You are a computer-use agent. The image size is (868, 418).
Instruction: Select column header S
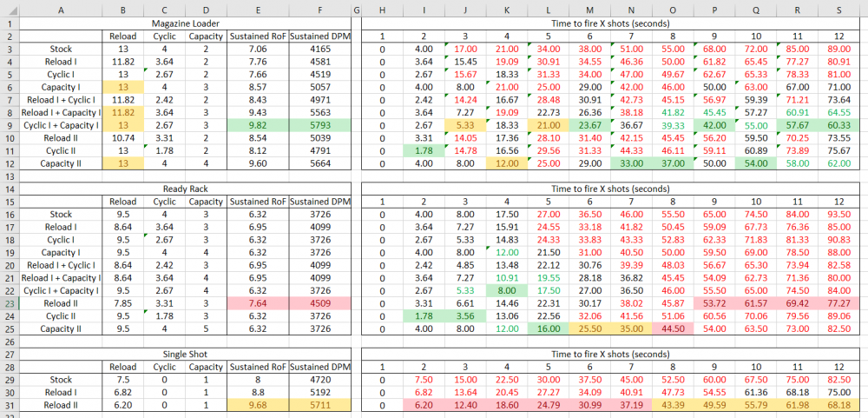pos(839,8)
